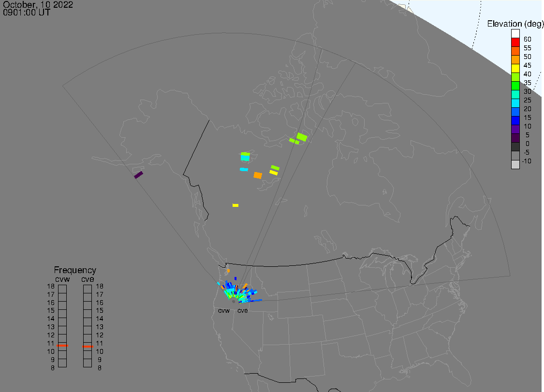This screenshot has height=392, width=544.
Task: Click the "-5" label in Elevation legend
Action: pyautogui.click(x=526, y=152)
